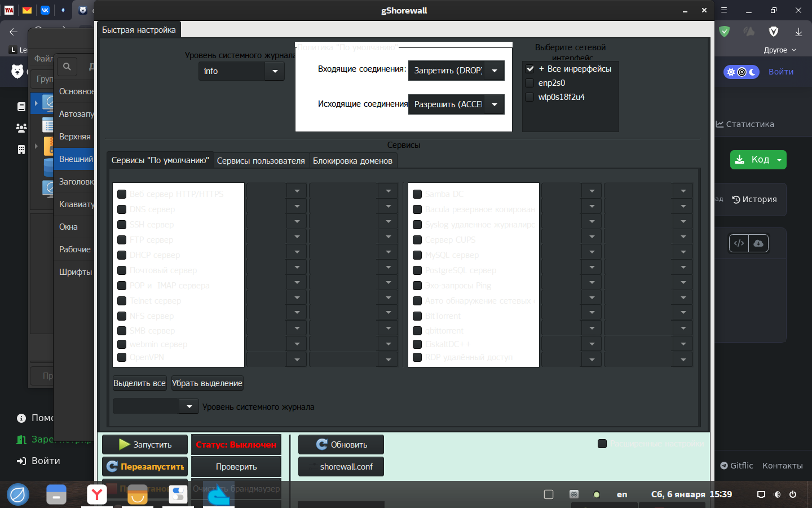Image resolution: width=812 pixels, height=508 pixels.
Task: Check the 'Samba DC' service box
Action: point(417,194)
